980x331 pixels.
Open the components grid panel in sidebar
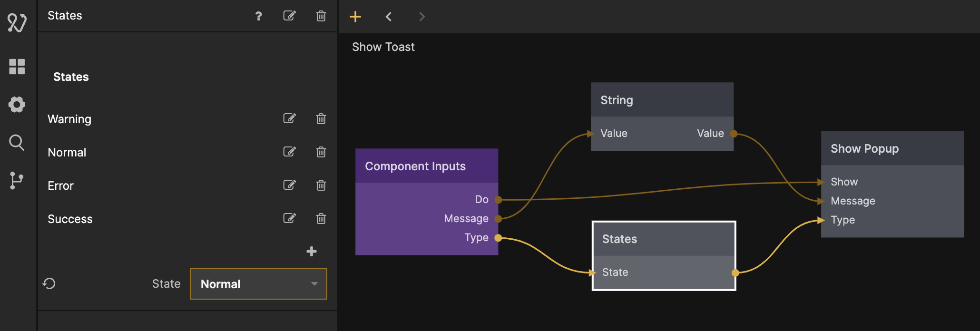17,67
